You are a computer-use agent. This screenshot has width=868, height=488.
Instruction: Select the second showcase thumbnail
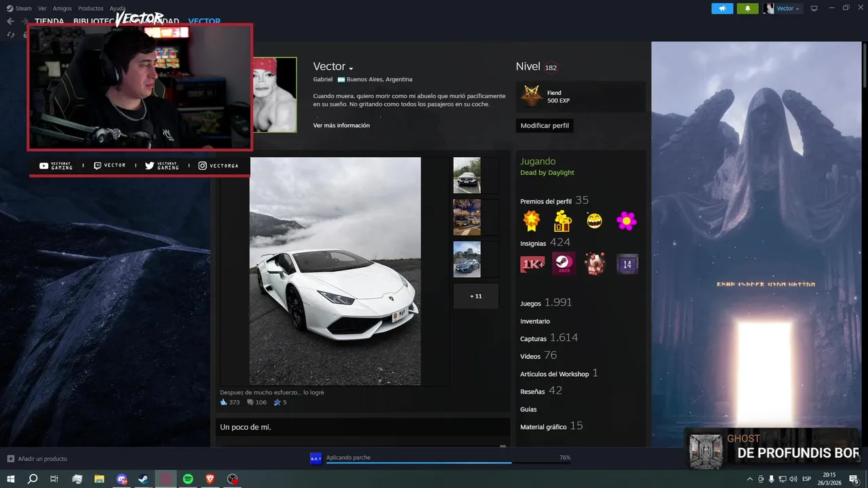467,217
